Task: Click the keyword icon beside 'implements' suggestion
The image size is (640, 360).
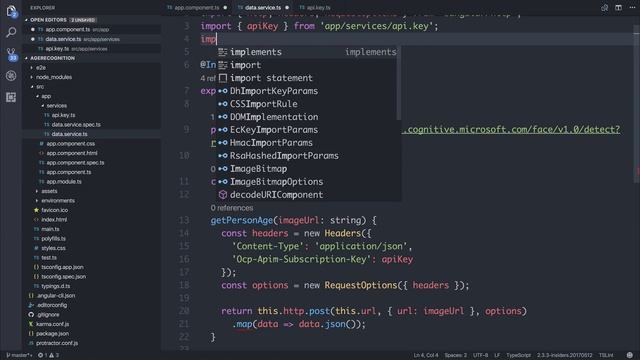Action: [222, 52]
